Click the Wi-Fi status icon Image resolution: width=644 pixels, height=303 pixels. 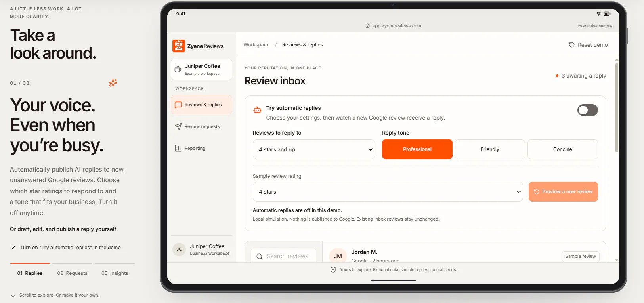tap(598, 14)
